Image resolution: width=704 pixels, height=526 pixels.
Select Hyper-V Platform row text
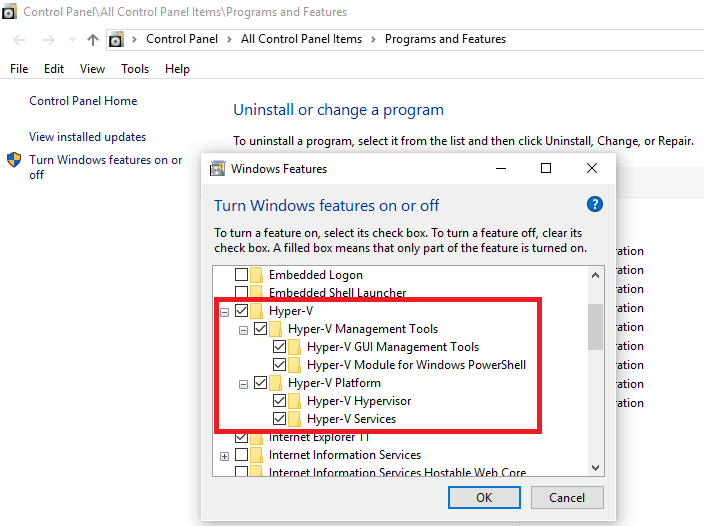point(334,382)
